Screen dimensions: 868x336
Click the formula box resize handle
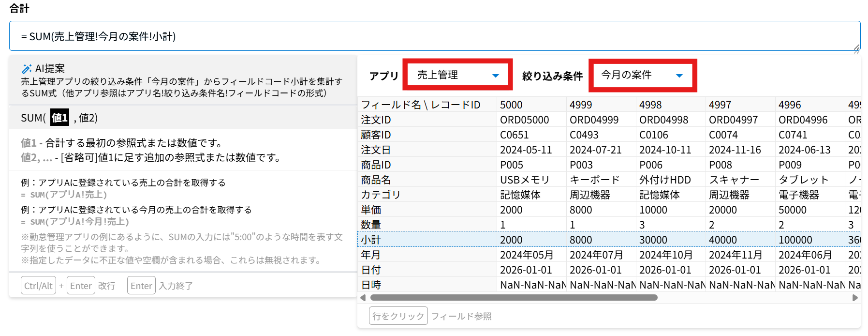click(856, 47)
